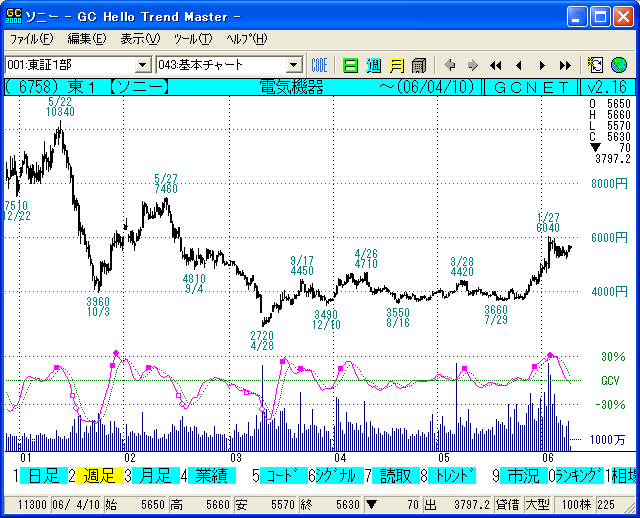Click the 3960 10/3 low label

pos(98,307)
